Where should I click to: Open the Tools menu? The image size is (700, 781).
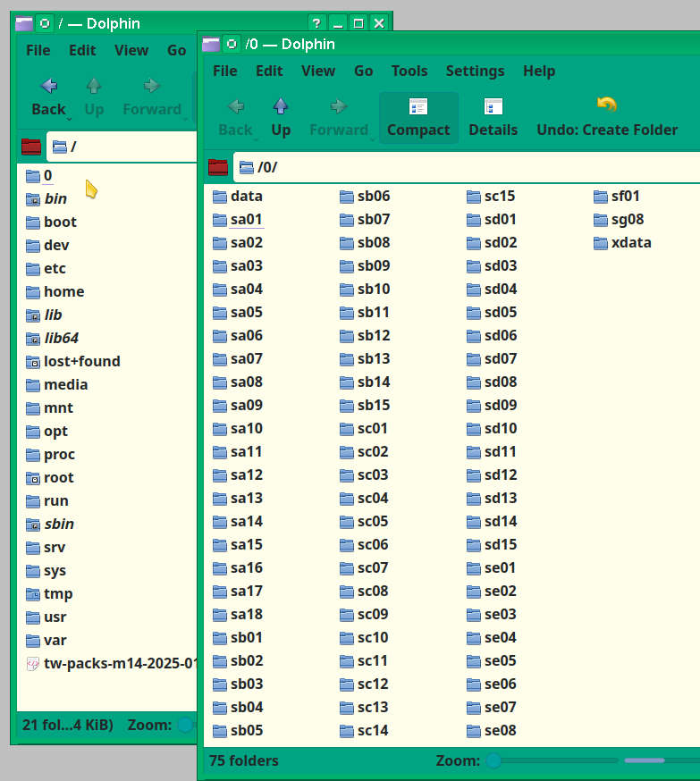point(409,71)
